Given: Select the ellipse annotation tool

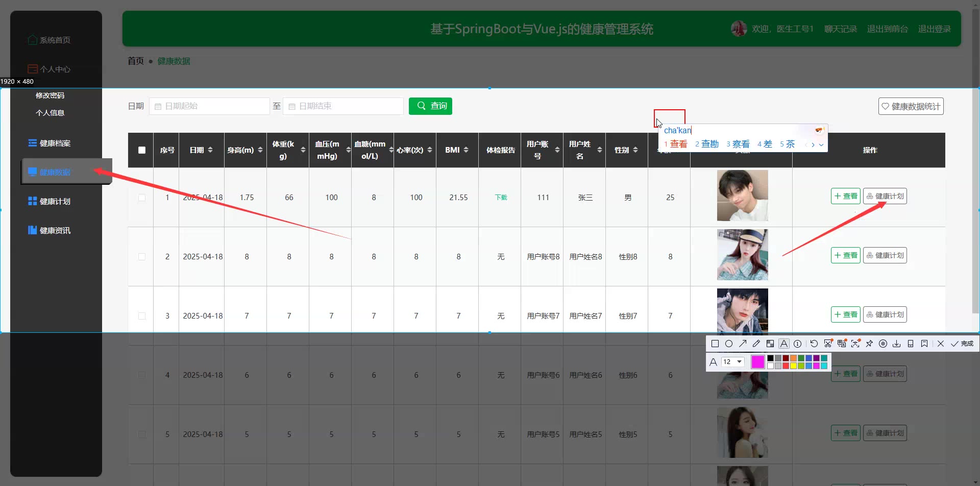Looking at the screenshot, I should pos(729,344).
